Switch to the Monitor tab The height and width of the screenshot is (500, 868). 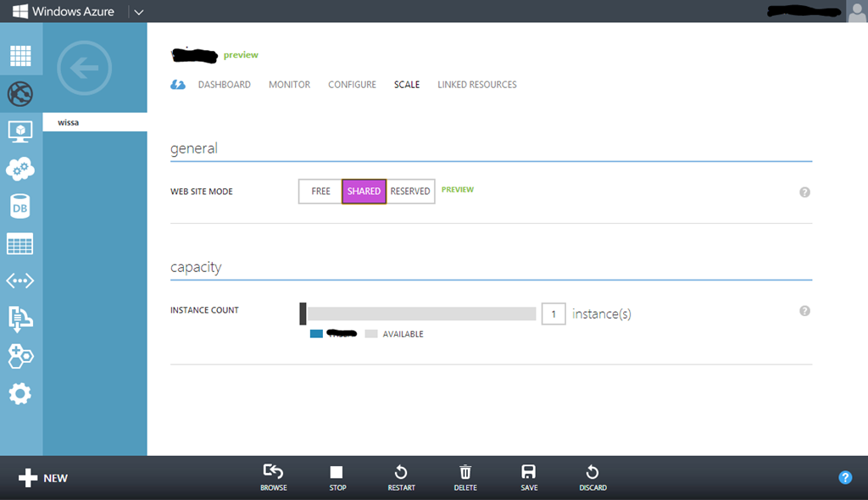(x=290, y=85)
